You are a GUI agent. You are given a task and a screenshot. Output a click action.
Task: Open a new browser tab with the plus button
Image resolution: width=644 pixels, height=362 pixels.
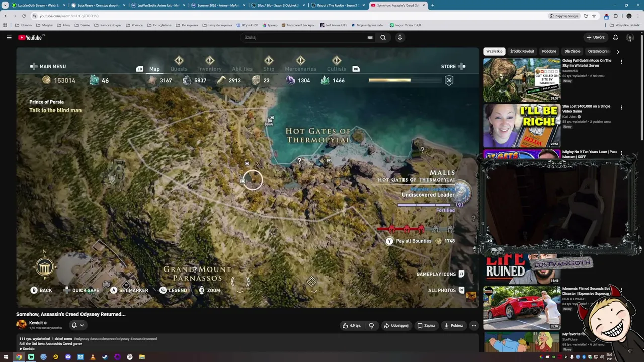click(x=432, y=5)
